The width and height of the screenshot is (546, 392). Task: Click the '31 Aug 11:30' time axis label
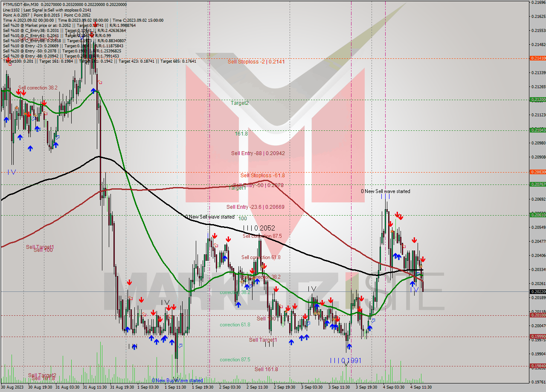[x=95, y=387]
